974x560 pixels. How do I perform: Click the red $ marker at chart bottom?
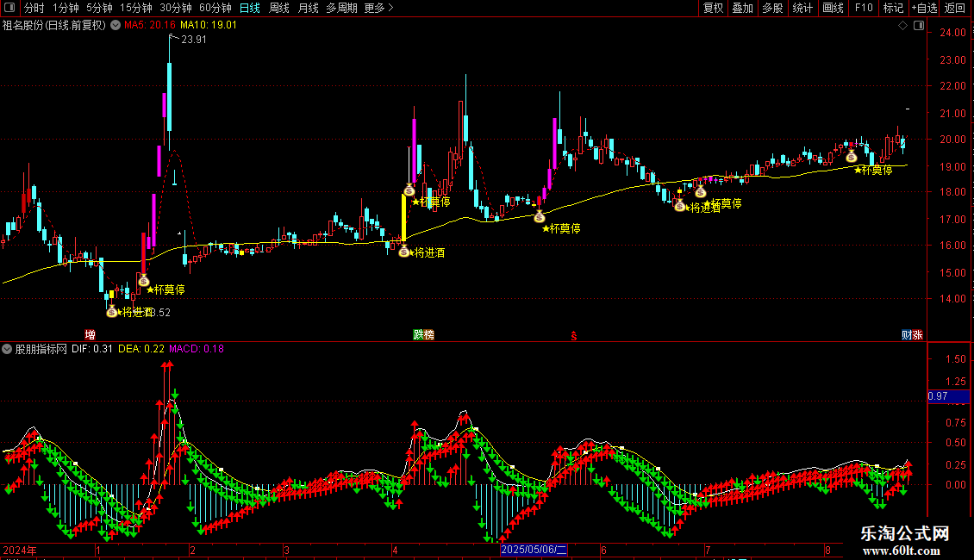(574, 336)
